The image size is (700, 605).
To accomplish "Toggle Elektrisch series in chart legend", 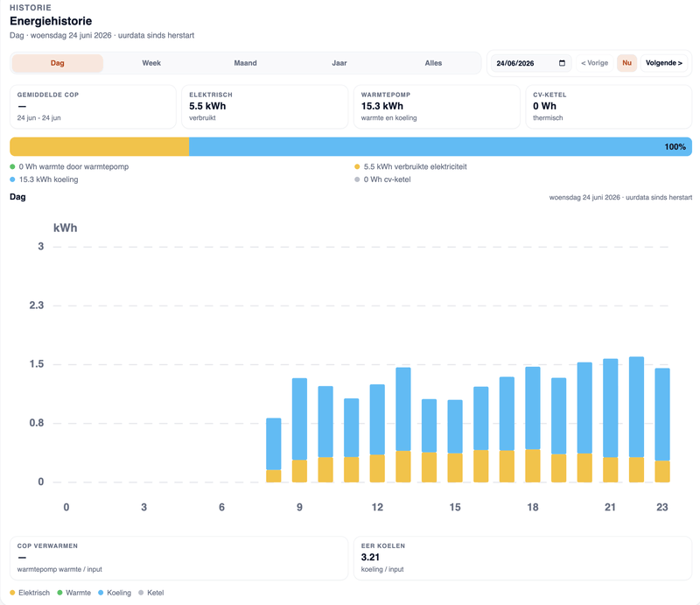I will point(30,593).
